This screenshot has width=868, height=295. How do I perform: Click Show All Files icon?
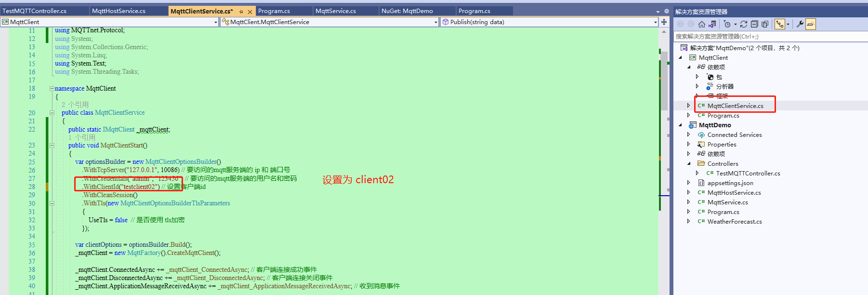pos(765,24)
